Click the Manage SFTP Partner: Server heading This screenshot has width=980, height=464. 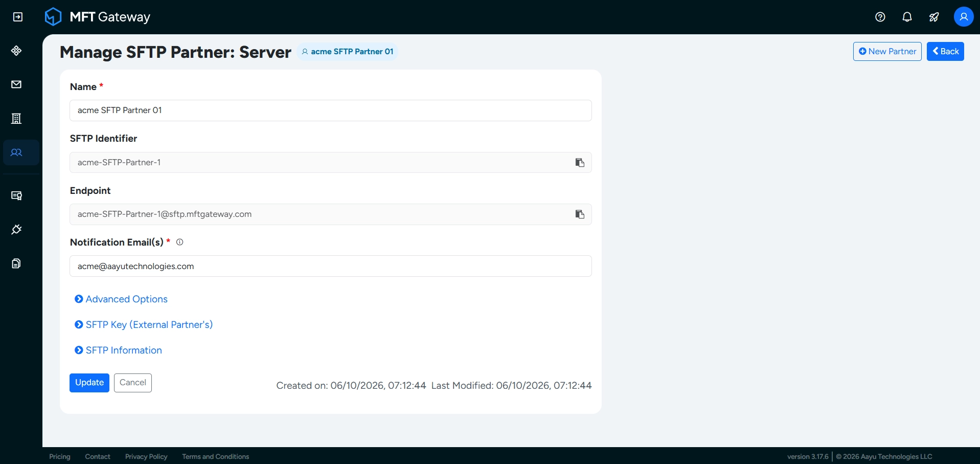pyautogui.click(x=175, y=52)
